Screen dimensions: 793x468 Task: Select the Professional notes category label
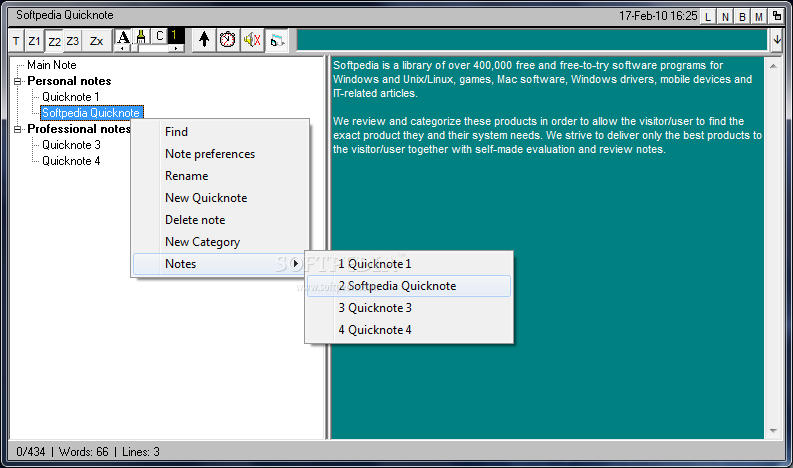tap(79, 129)
